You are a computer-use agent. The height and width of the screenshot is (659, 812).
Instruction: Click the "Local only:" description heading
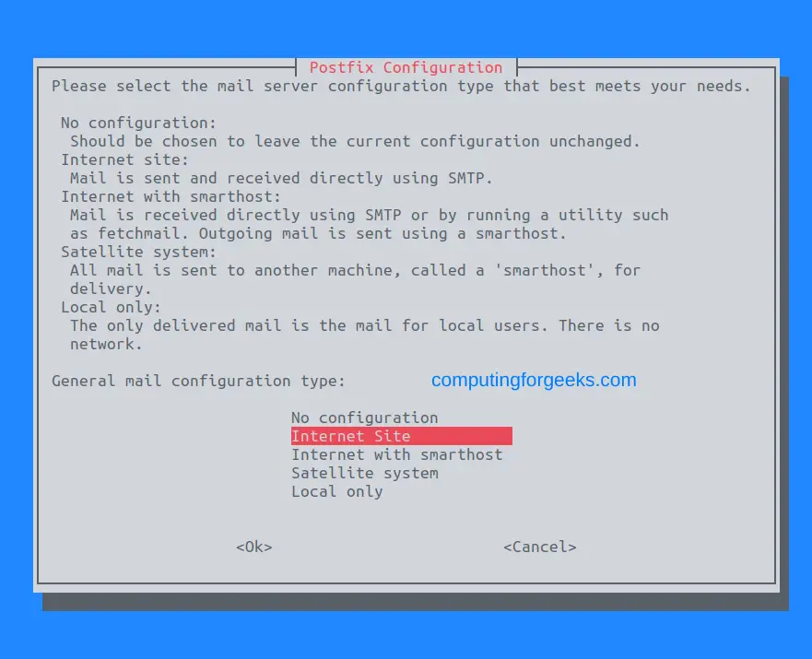[x=111, y=307]
